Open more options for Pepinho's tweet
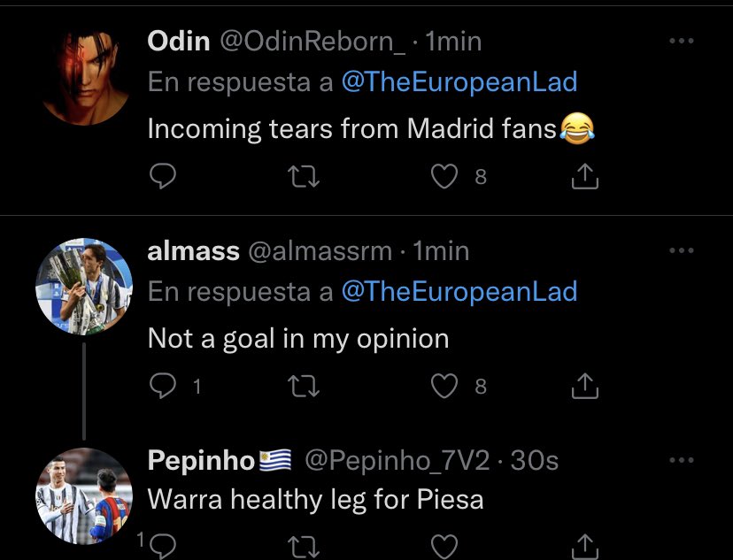The width and height of the screenshot is (733, 560). coord(681,460)
